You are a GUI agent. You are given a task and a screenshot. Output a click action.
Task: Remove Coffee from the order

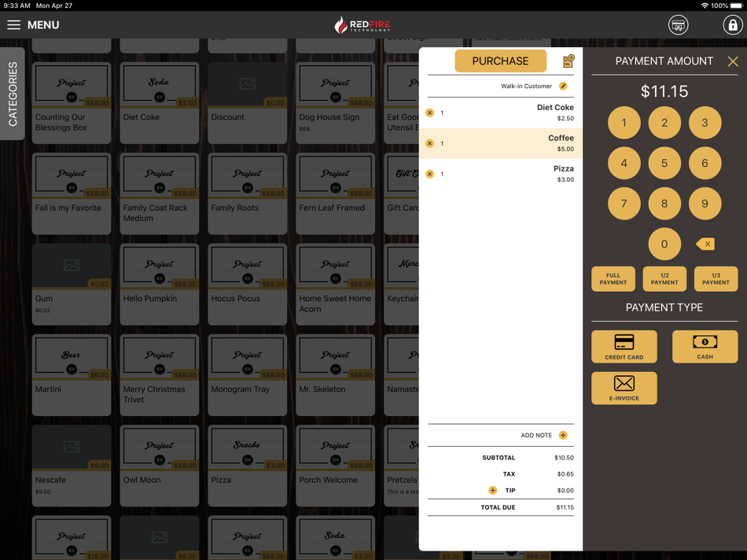(x=429, y=143)
